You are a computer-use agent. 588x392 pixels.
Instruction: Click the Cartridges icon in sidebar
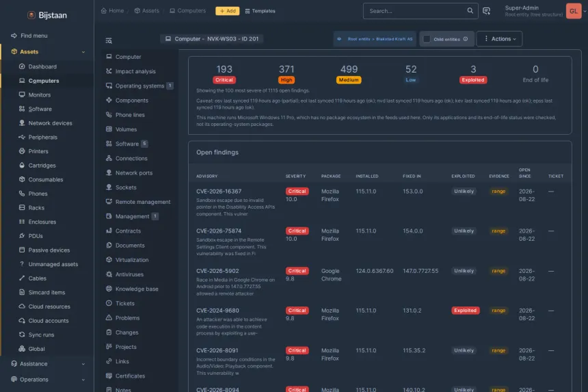[x=22, y=165]
